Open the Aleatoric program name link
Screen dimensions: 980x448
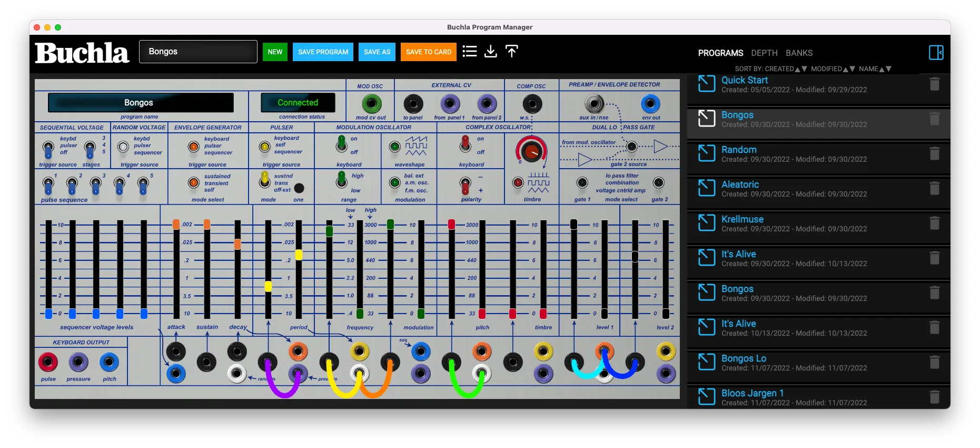740,184
